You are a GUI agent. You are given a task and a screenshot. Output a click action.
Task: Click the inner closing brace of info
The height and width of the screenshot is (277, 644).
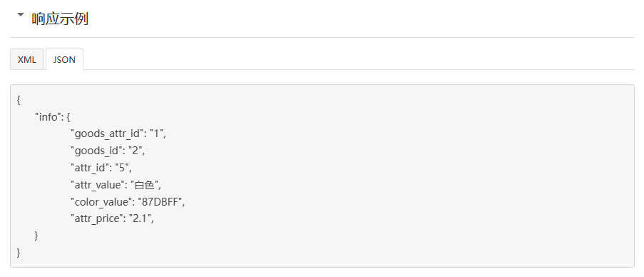[36, 236]
